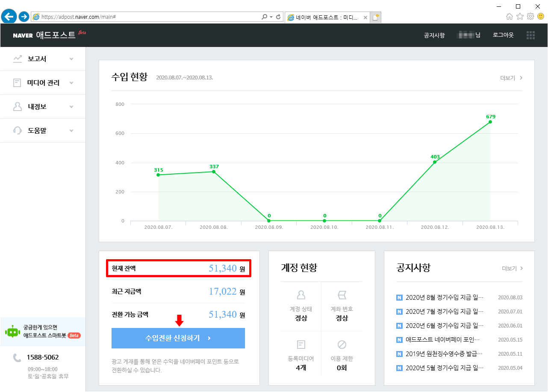Click the 수입 현황 date range text
Image resolution: width=548 pixels, height=392 pixels.
click(x=185, y=78)
